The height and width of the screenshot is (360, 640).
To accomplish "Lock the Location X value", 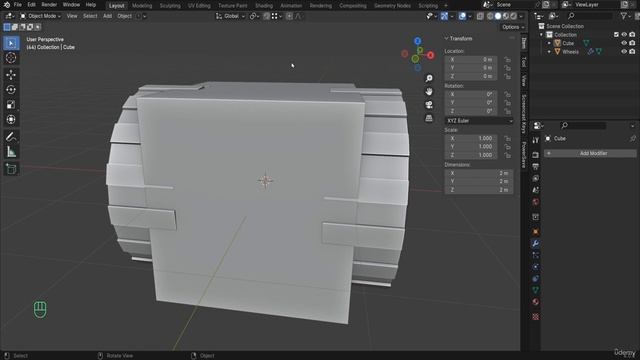I will point(507,60).
